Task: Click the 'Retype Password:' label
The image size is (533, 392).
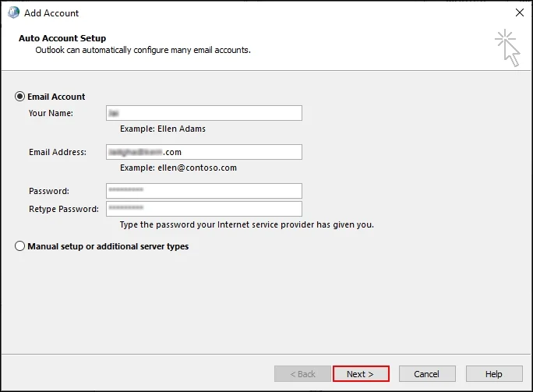Action: pos(64,209)
